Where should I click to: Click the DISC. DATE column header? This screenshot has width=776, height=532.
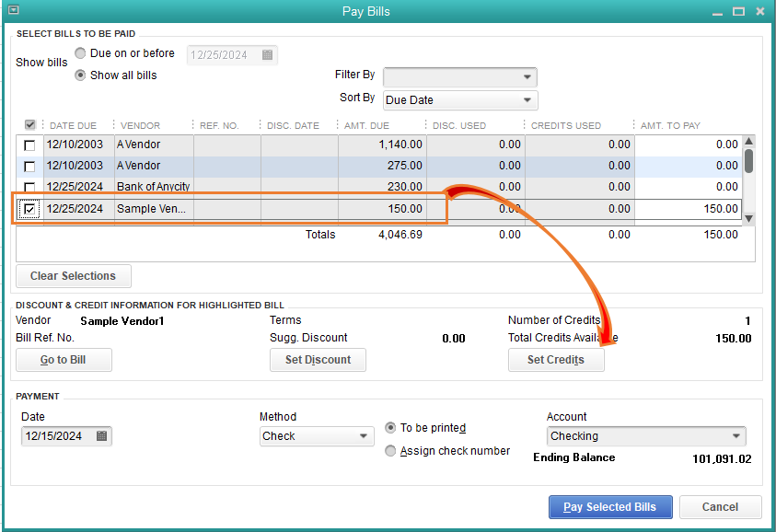(x=293, y=126)
